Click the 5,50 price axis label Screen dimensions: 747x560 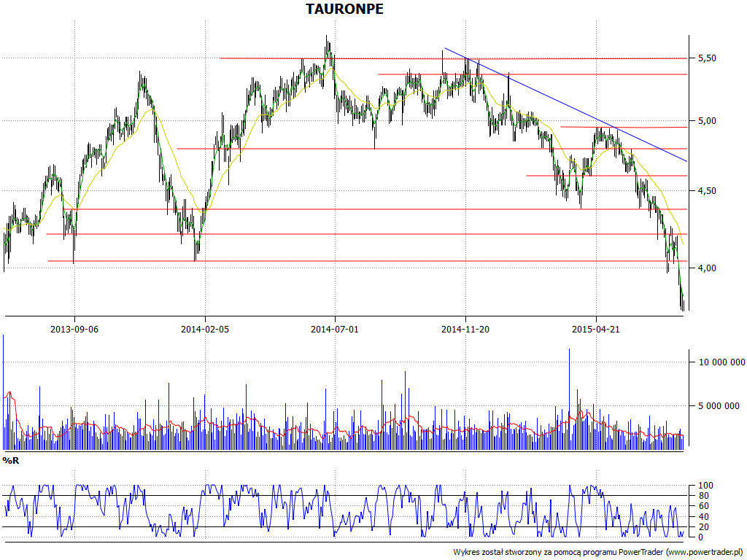[x=707, y=58]
